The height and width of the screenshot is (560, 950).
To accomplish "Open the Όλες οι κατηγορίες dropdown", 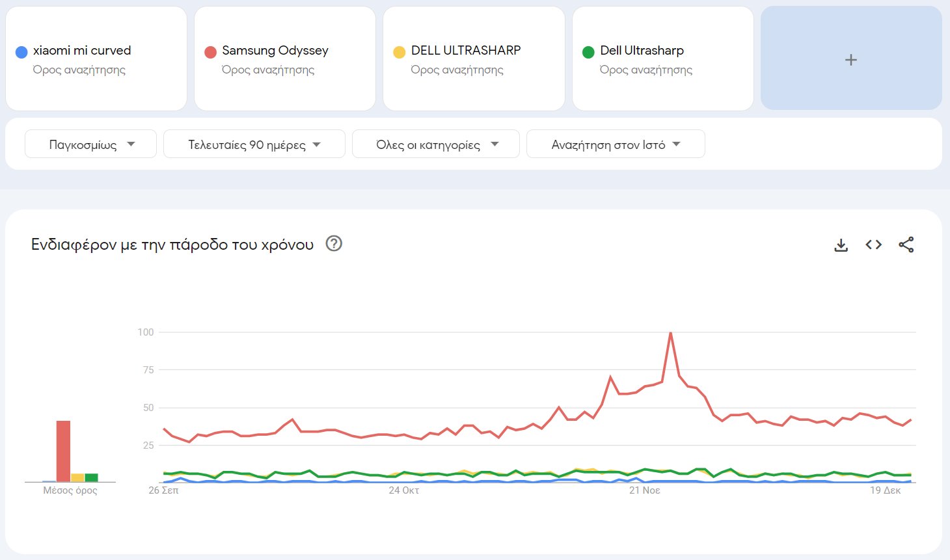I will pyautogui.click(x=435, y=144).
